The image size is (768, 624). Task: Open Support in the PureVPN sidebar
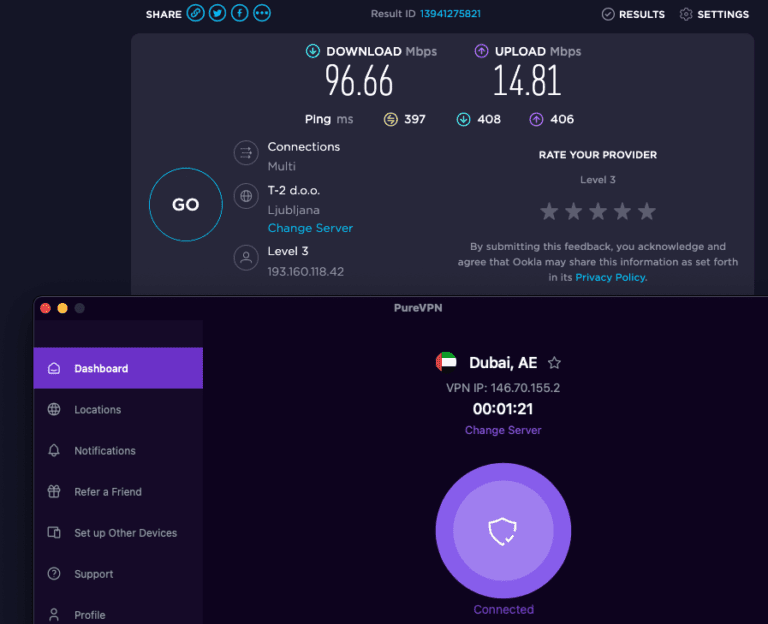tap(118, 574)
